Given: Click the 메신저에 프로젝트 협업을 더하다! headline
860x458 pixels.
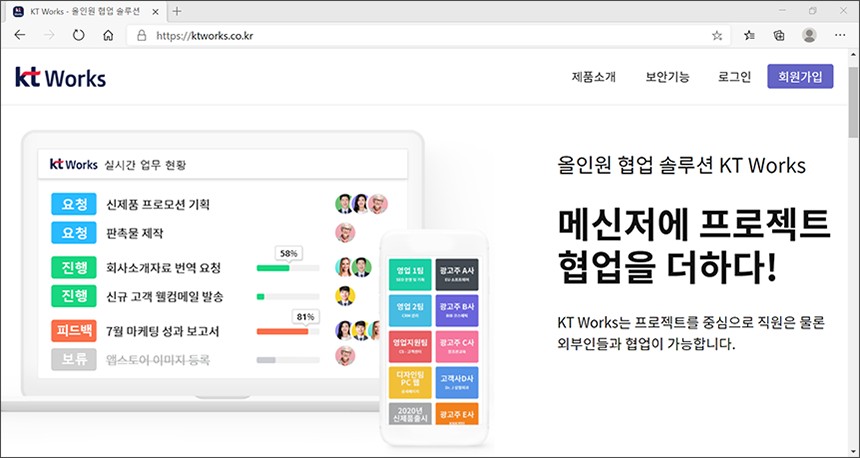Looking at the screenshot, I should (x=694, y=246).
